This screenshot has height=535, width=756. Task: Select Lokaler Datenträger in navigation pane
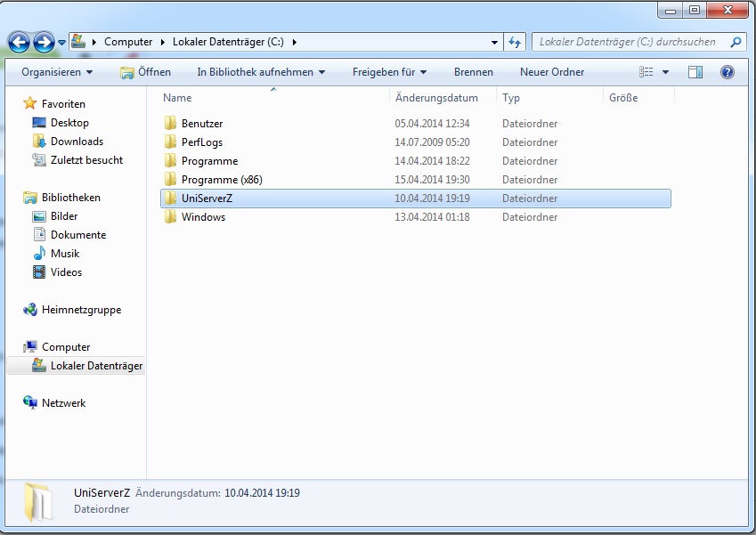pyautogui.click(x=96, y=366)
